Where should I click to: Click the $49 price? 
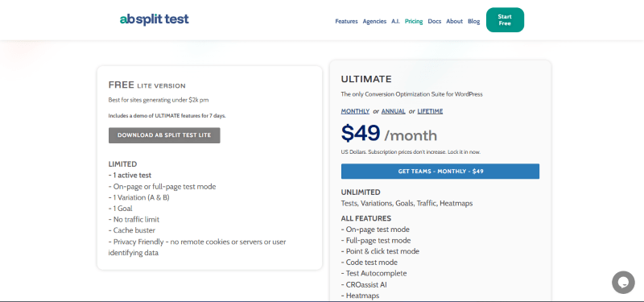pos(361,133)
